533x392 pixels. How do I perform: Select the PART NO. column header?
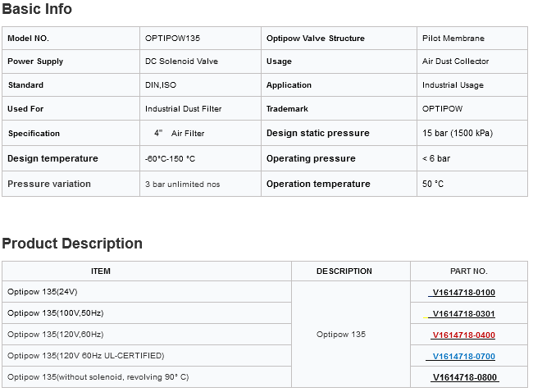(x=468, y=271)
